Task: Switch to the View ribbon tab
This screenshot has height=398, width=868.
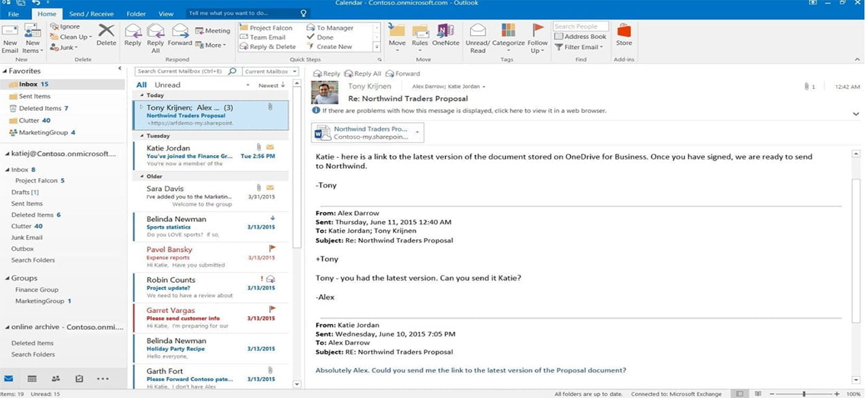Action: 166,14
